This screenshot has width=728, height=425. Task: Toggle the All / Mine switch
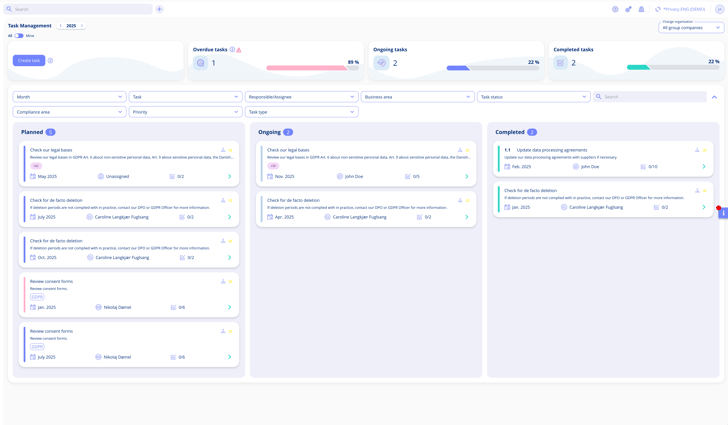coord(19,36)
